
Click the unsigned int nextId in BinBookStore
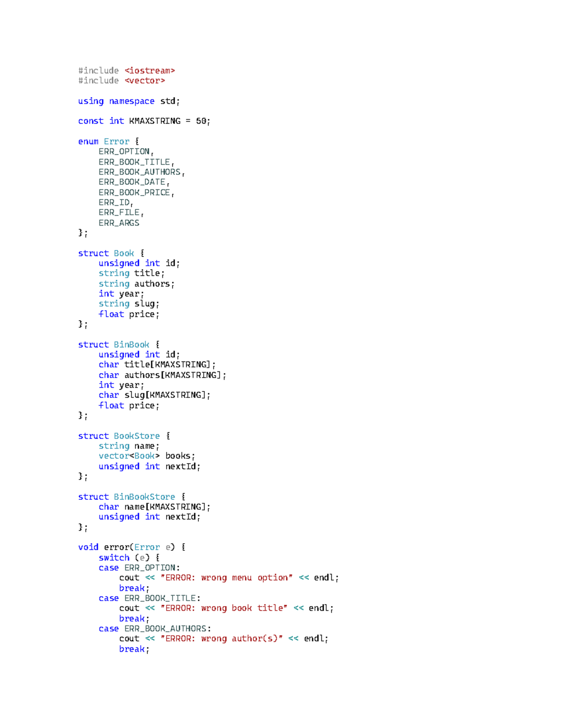(x=149, y=516)
